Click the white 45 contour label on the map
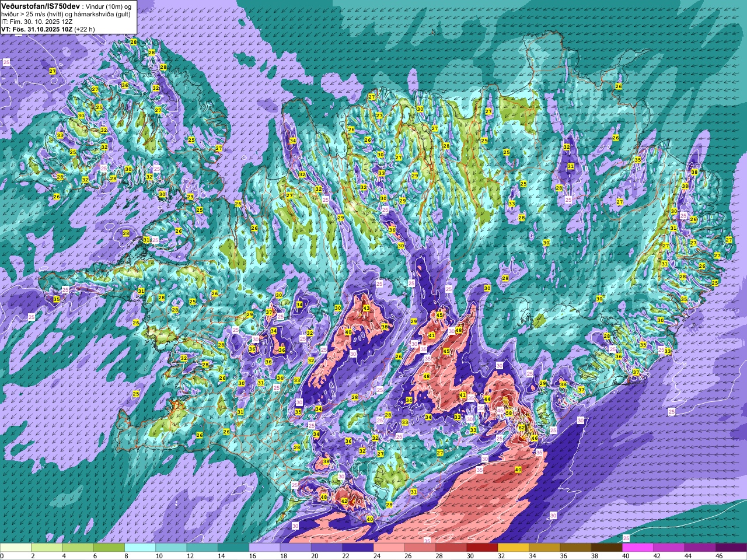The image size is (747, 560). pos(500,411)
